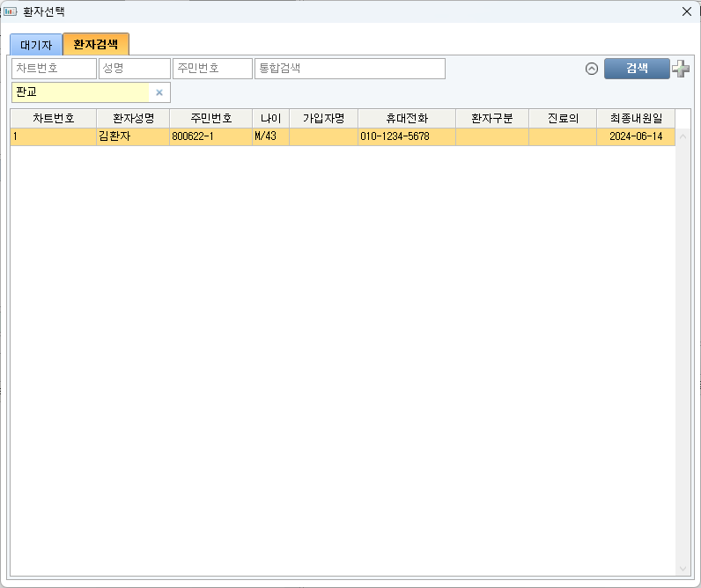Select the 환자검색 tab
Image resolution: width=701 pixels, height=588 pixels.
pyautogui.click(x=96, y=44)
